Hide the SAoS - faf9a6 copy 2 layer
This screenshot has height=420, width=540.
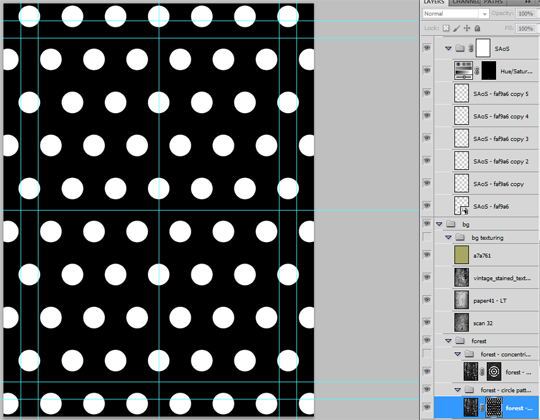[x=427, y=160]
